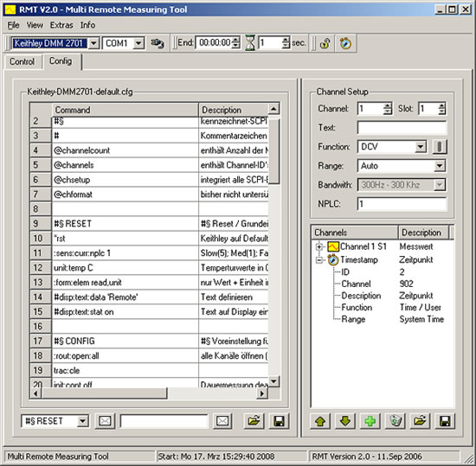Image resolution: width=476 pixels, height=466 pixels.
Task: Click the Slot number spinner arrows
Action: [441, 109]
